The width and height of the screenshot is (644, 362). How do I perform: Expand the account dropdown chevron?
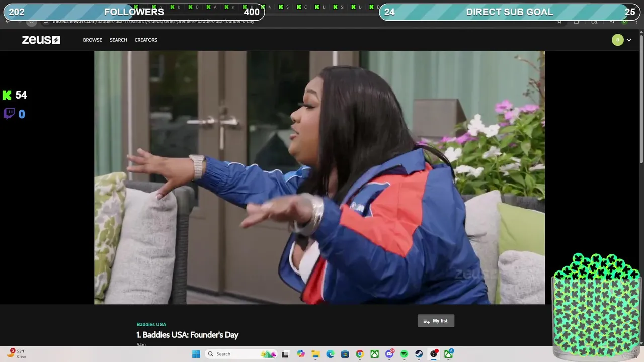[x=629, y=40]
